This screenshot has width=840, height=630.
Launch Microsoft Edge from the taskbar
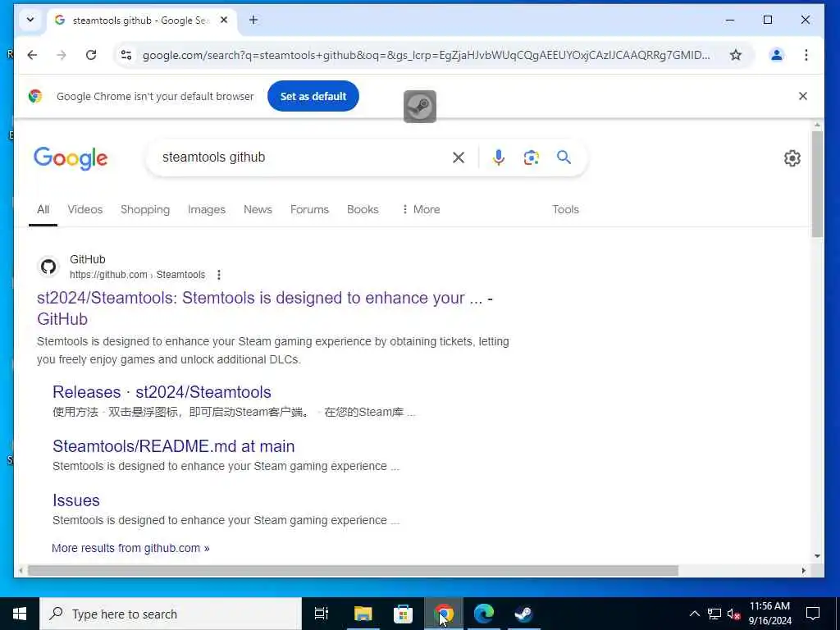484,614
